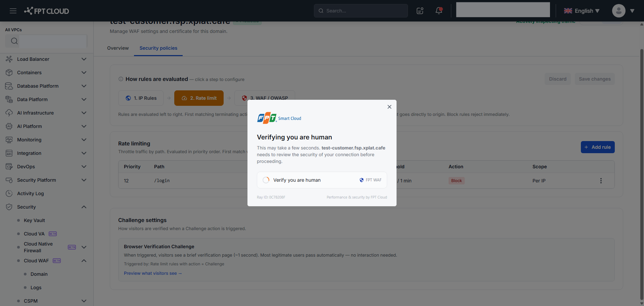Open the notifications bell
The width and height of the screenshot is (644, 306).
click(439, 11)
